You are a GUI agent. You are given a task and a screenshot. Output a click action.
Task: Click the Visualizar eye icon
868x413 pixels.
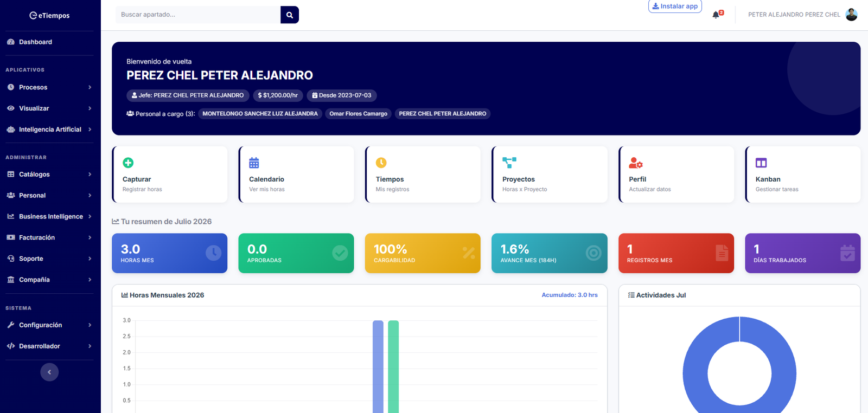(11, 108)
